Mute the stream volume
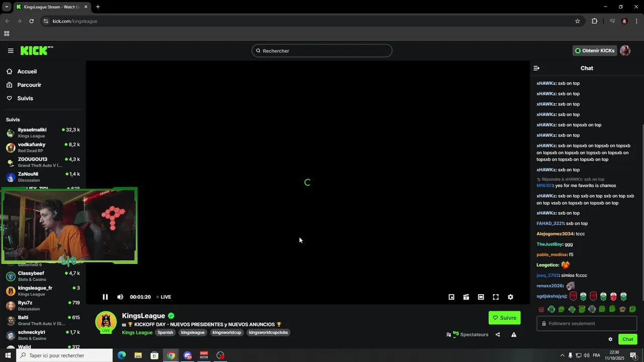Viewport: 644px width, 362px height. [120, 297]
